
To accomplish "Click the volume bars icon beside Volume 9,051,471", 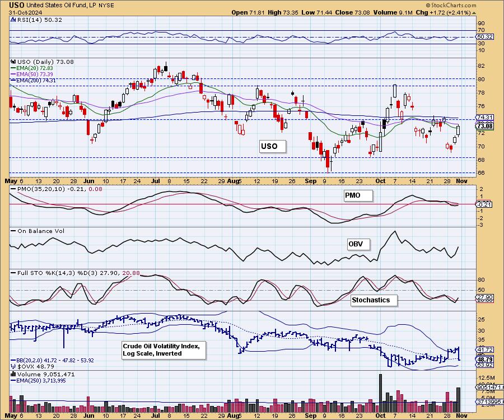I will click(13, 374).
